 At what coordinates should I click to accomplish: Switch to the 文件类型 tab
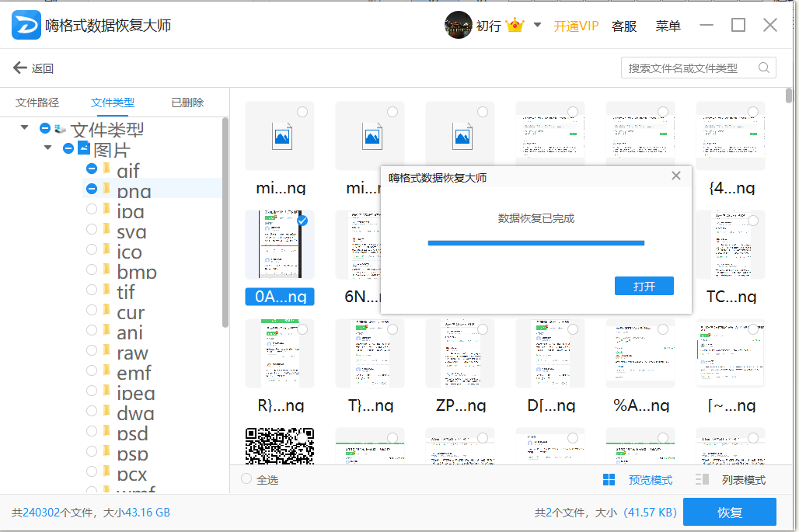(113, 103)
